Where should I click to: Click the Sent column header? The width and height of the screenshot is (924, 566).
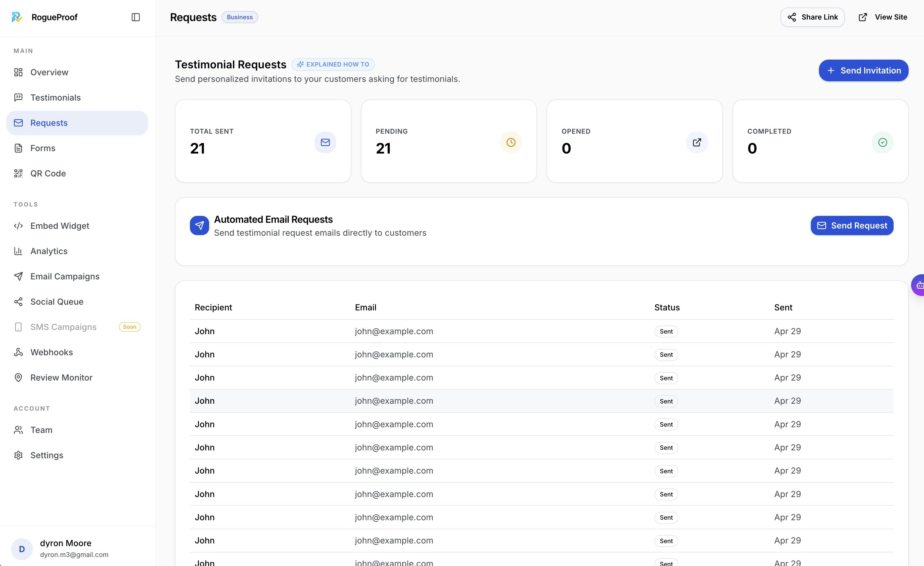783,308
